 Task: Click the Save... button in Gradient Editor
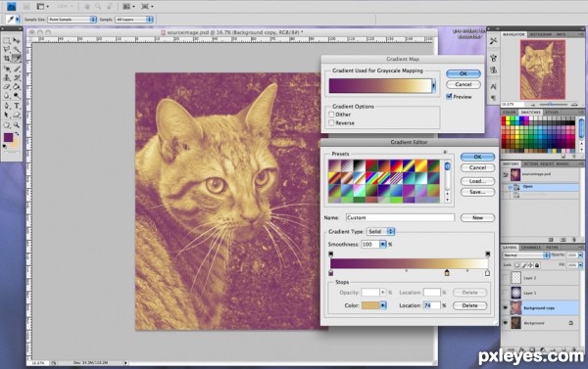point(477,192)
